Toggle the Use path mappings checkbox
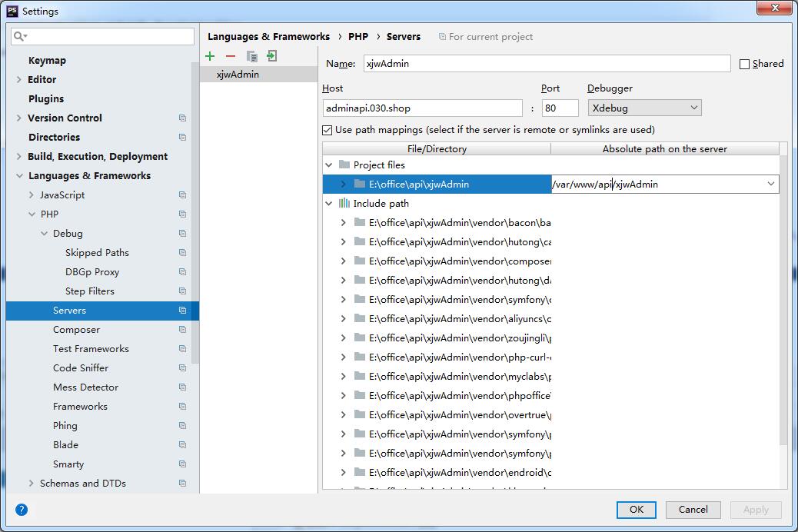 (x=328, y=131)
